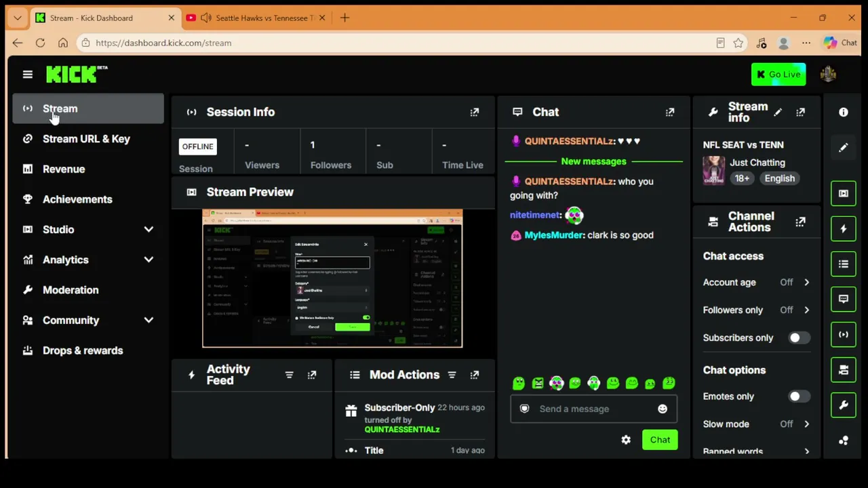Viewport: 868px width, 488px height.
Task: Insert the angry face quick emote
Action: tap(538, 384)
